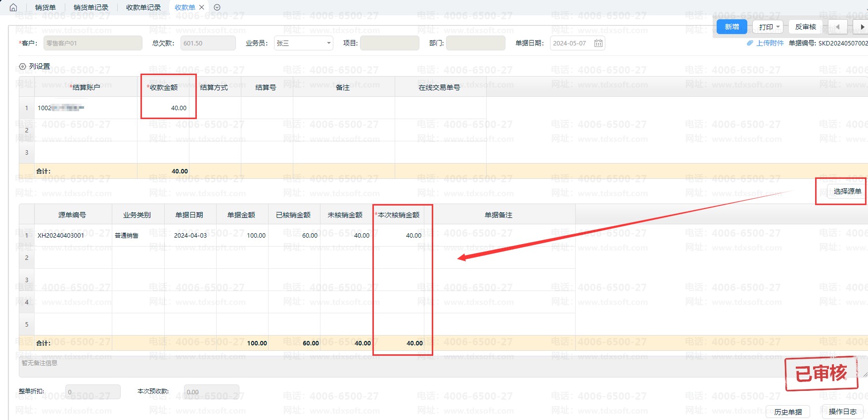Switch to the 销货单 tab

click(x=45, y=7)
